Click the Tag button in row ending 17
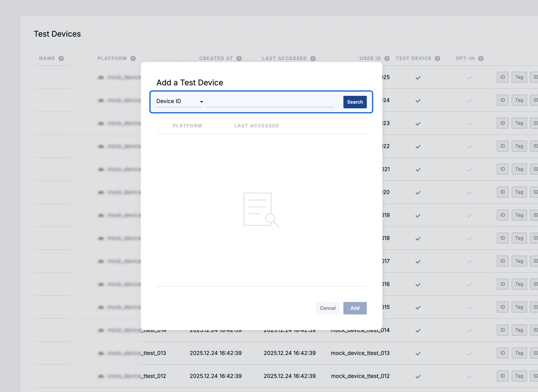This screenshot has height=392, width=538. coord(519,261)
